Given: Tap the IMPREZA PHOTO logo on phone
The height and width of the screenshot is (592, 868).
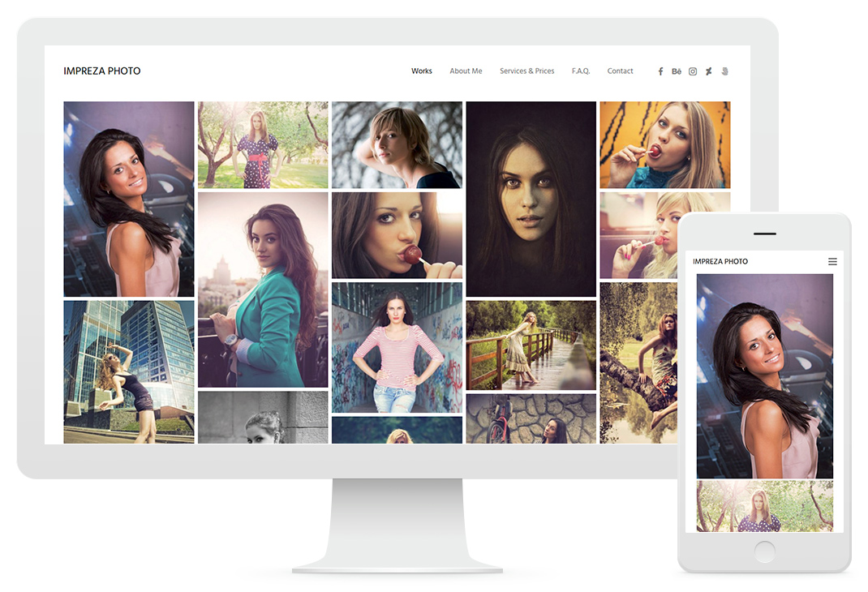Looking at the screenshot, I should [720, 262].
